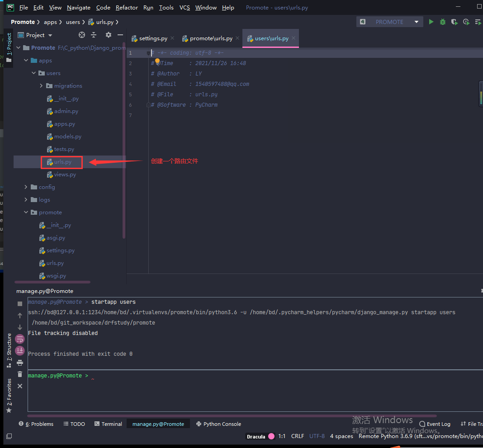483x448 pixels.
Task: Collapse the apps folder
Action: [26, 60]
